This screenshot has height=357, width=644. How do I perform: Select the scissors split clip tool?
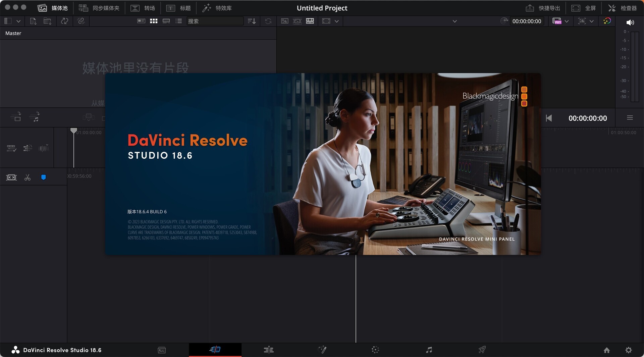(28, 177)
